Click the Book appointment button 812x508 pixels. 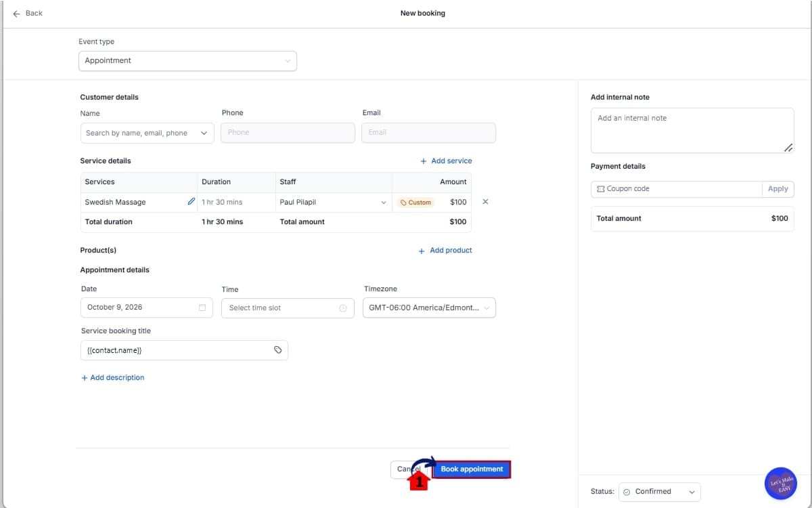[x=472, y=469]
